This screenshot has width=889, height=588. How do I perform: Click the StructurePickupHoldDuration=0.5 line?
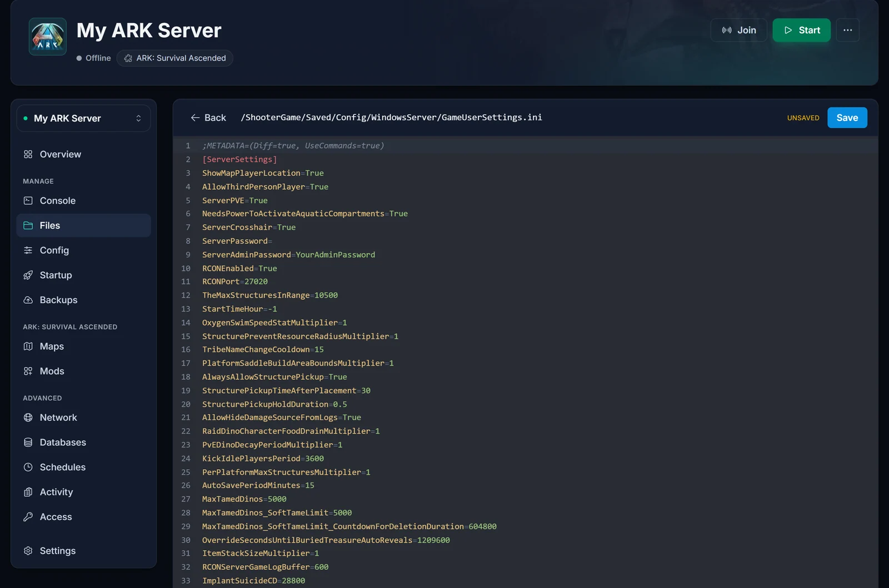(x=274, y=404)
